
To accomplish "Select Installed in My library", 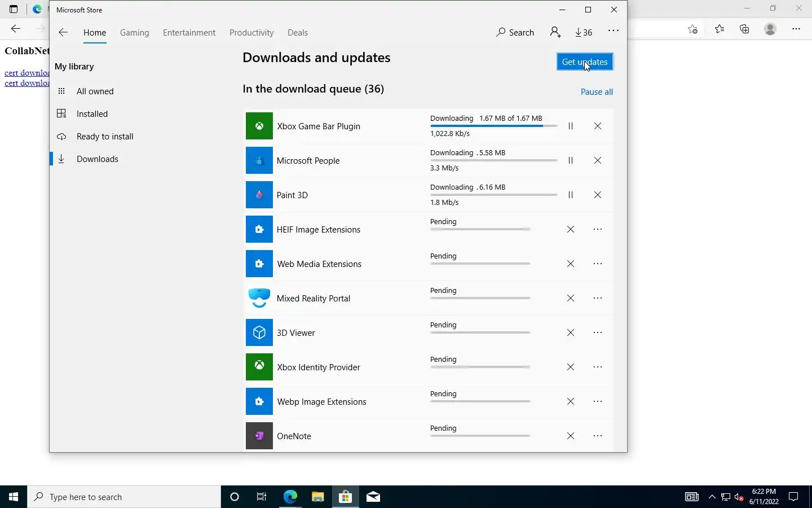I will [x=92, y=114].
